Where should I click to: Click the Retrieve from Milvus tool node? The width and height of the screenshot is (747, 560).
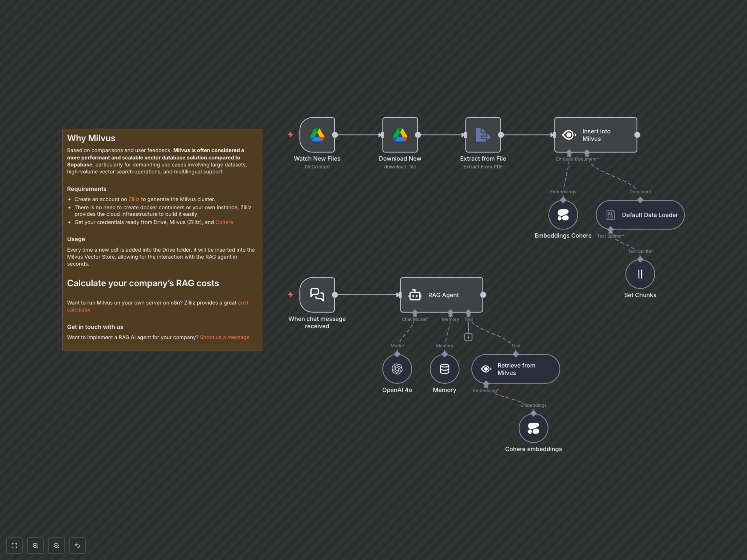[x=515, y=369]
